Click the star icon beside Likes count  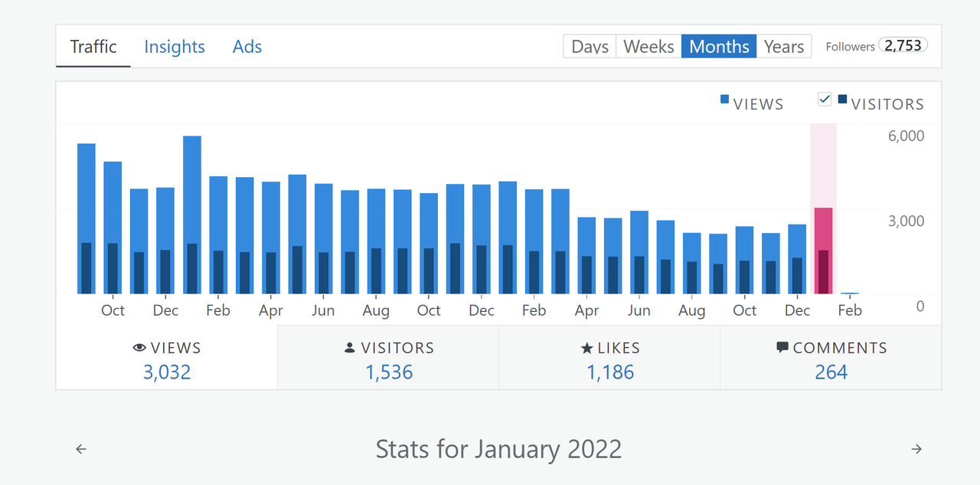pyautogui.click(x=587, y=348)
